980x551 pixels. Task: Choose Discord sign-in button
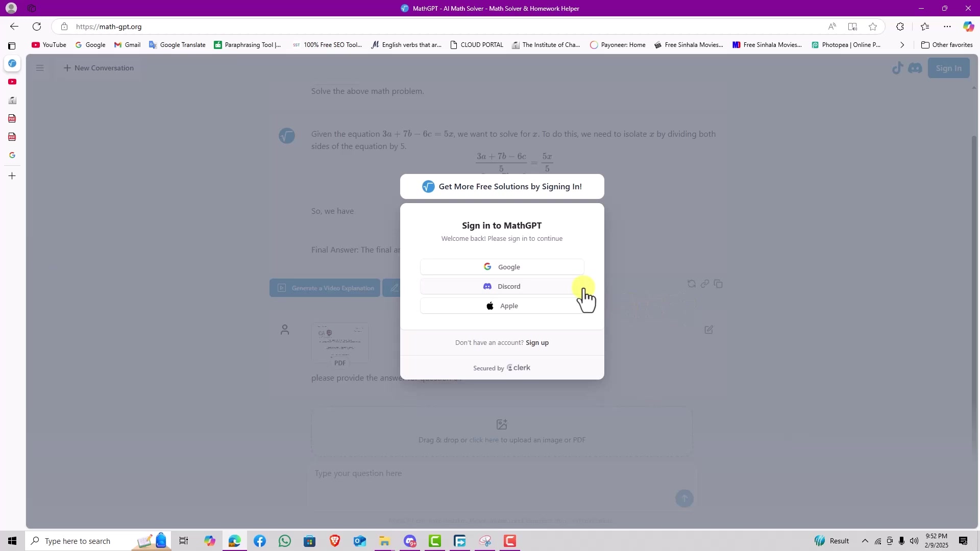[x=502, y=286]
